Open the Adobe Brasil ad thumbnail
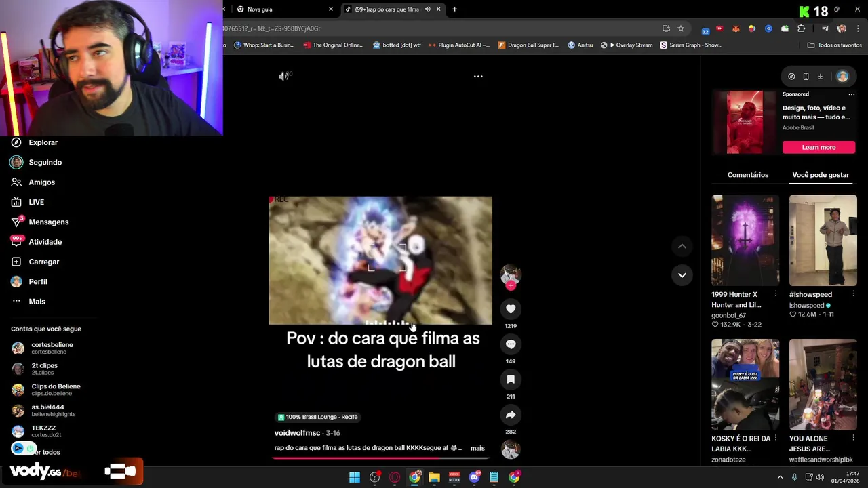 pos(745,122)
